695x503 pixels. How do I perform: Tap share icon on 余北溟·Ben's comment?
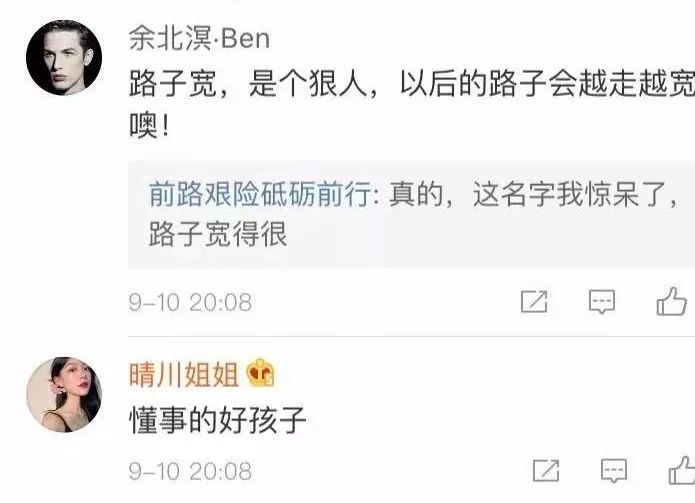pos(534,302)
